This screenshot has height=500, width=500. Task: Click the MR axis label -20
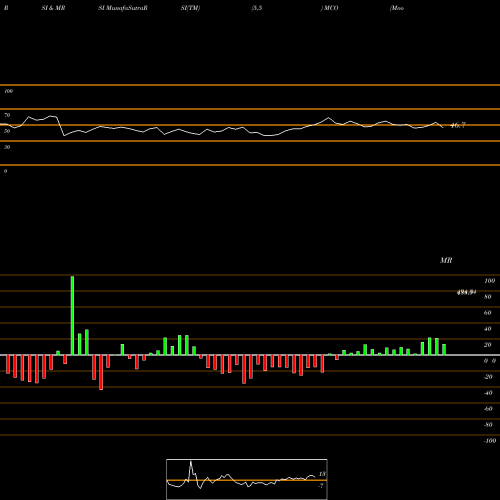click(488, 377)
